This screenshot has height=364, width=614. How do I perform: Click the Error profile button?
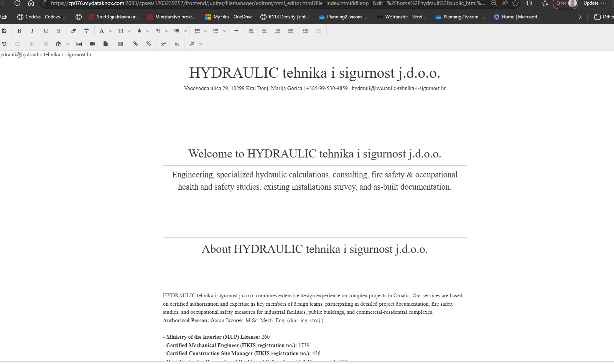565,3
